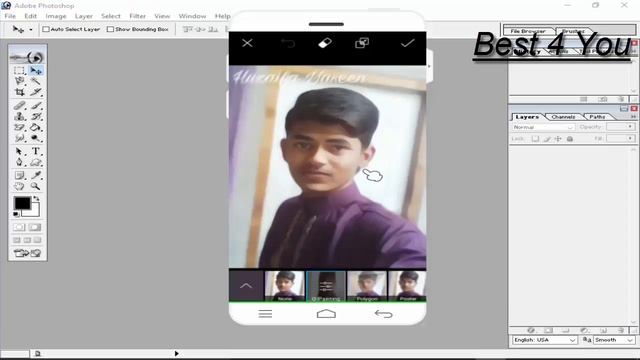640x360 pixels.
Task: Open the Window menu
Action: (x=192, y=16)
